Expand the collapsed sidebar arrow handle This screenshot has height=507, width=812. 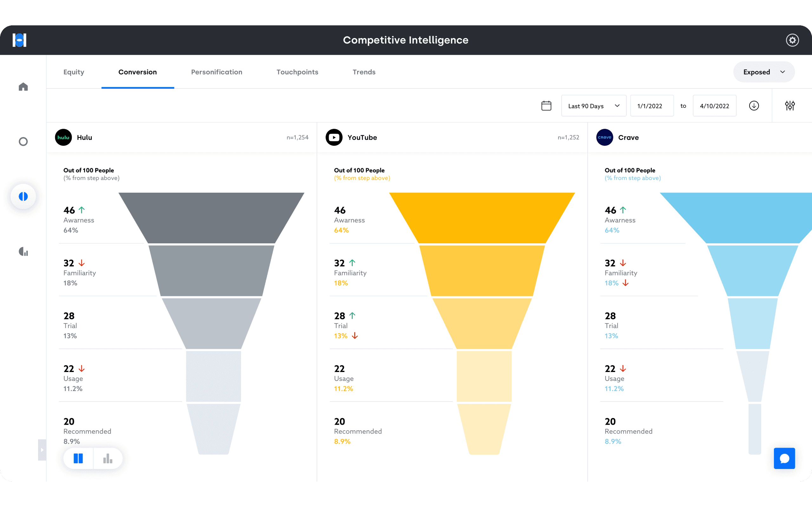click(42, 450)
